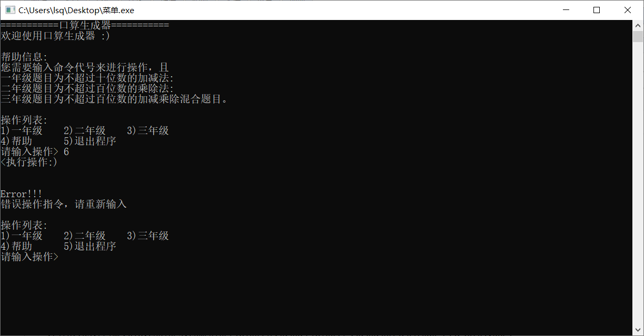Click the first 3)三年级 option text
Image resolution: width=644 pixels, height=336 pixels.
pyautogui.click(x=148, y=131)
